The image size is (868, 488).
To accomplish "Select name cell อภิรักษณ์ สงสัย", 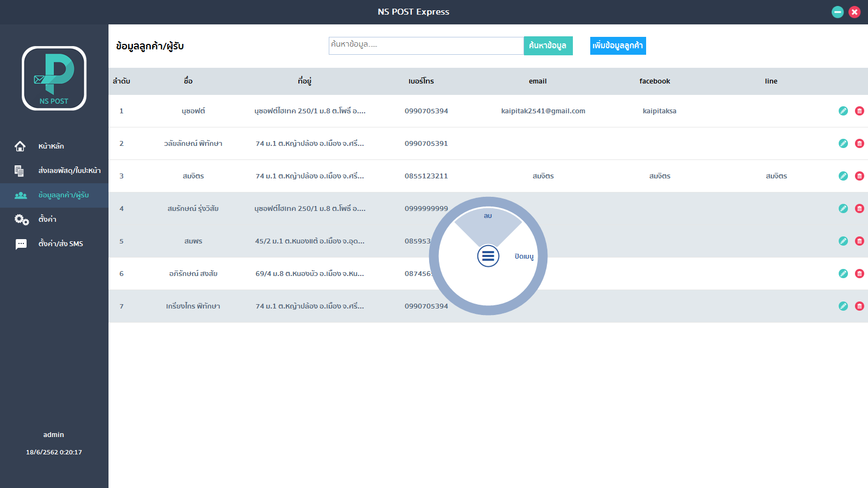I will point(193,273).
